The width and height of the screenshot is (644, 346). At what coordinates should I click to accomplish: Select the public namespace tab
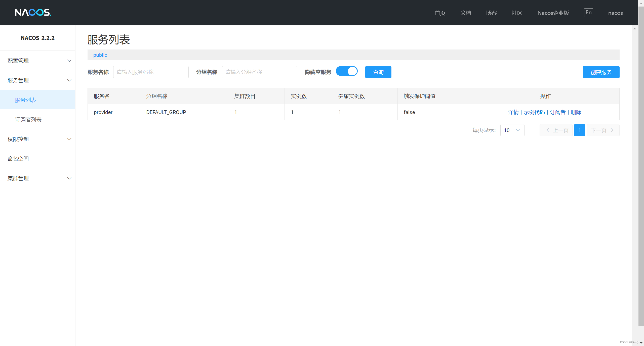pyautogui.click(x=100, y=55)
